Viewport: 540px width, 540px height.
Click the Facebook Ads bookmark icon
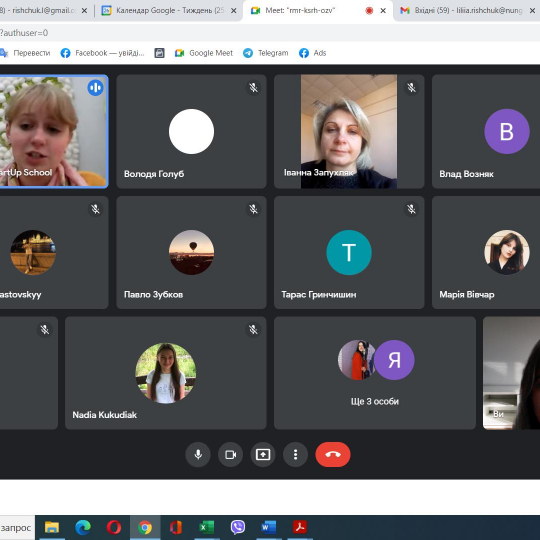tap(304, 53)
